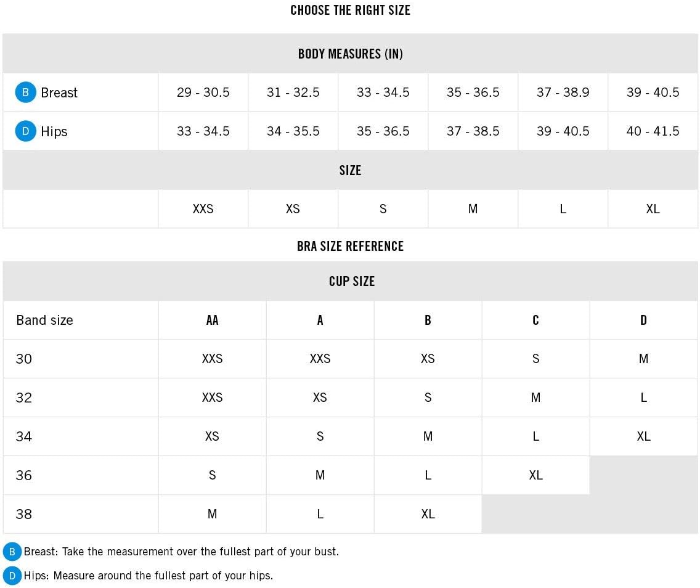
Task: Pick the M cell in band size 30 row
Action: [x=643, y=359]
